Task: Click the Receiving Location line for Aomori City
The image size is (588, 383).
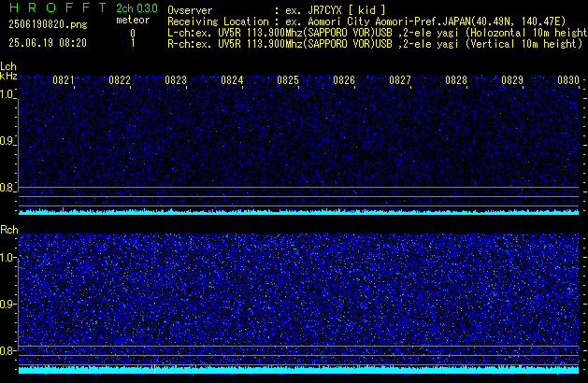Action: point(366,21)
